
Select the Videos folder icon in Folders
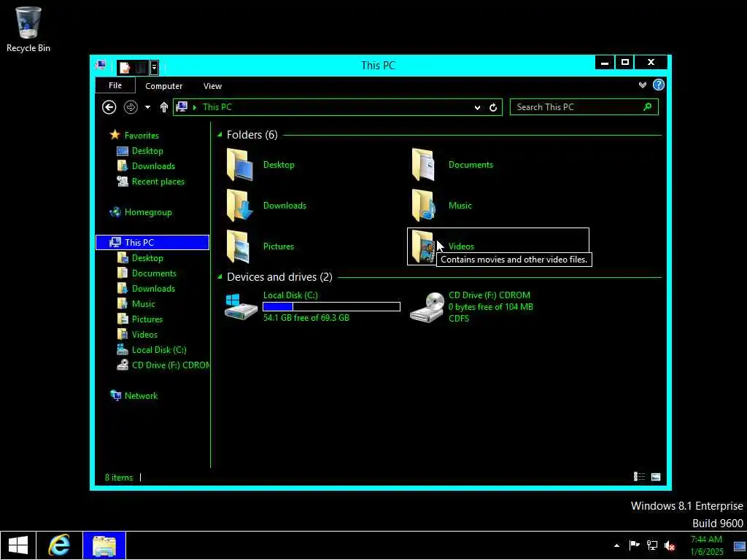pos(423,246)
